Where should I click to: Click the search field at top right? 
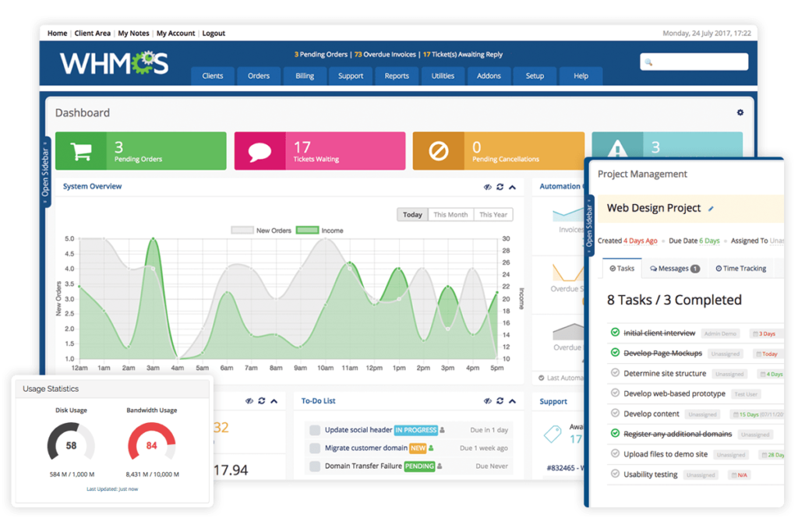pos(694,61)
